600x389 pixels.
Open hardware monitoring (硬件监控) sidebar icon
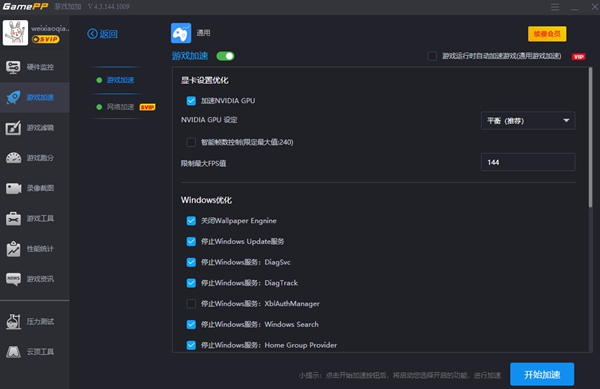(x=13, y=67)
